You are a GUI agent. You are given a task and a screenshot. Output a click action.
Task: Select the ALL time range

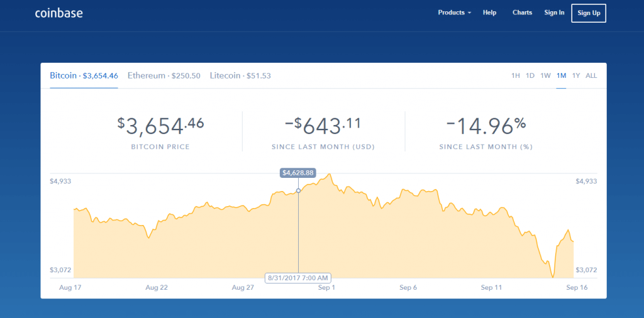tap(591, 75)
